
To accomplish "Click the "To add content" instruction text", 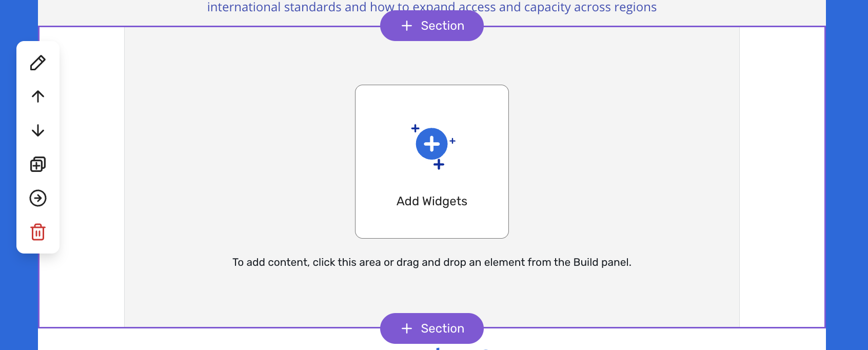I will pyautogui.click(x=431, y=262).
